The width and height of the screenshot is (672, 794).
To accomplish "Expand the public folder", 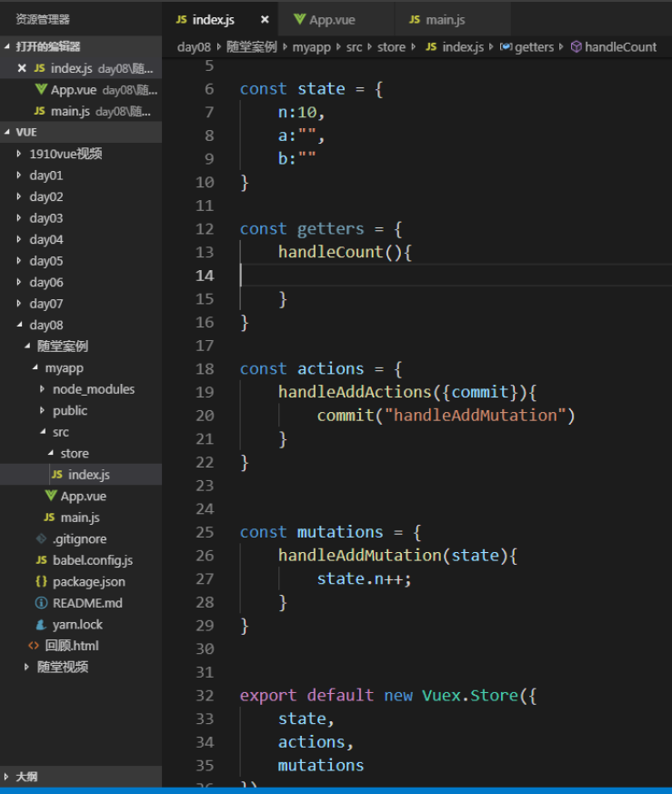I will pos(81,411).
